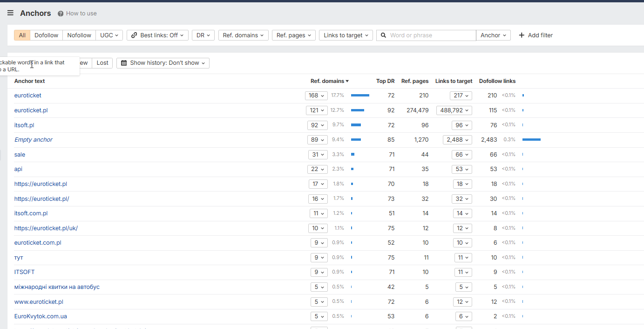Image resolution: width=644 pixels, height=329 pixels.
Task: Open the Anchor search scope dropdown
Action: coord(493,35)
